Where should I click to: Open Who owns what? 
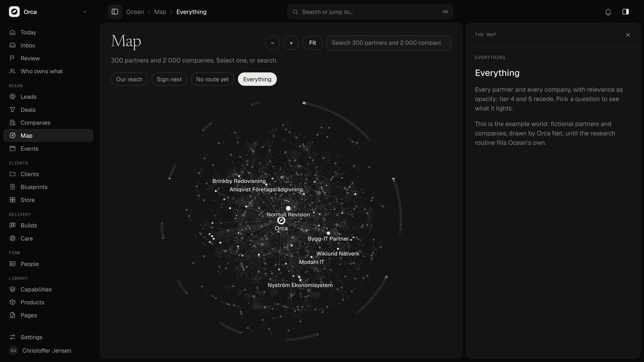pos(48,71)
